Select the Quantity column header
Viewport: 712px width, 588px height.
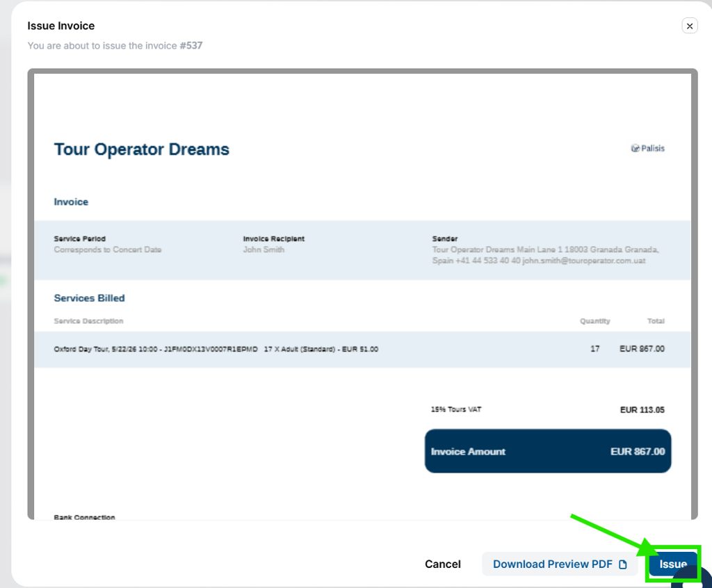(595, 321)
